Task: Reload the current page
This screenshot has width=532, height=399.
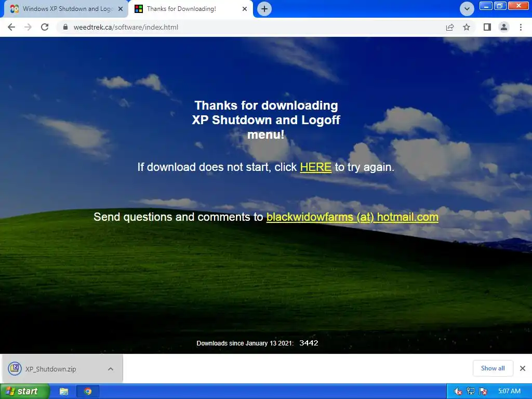Action: pyautogui.click(x=45, y=27)
